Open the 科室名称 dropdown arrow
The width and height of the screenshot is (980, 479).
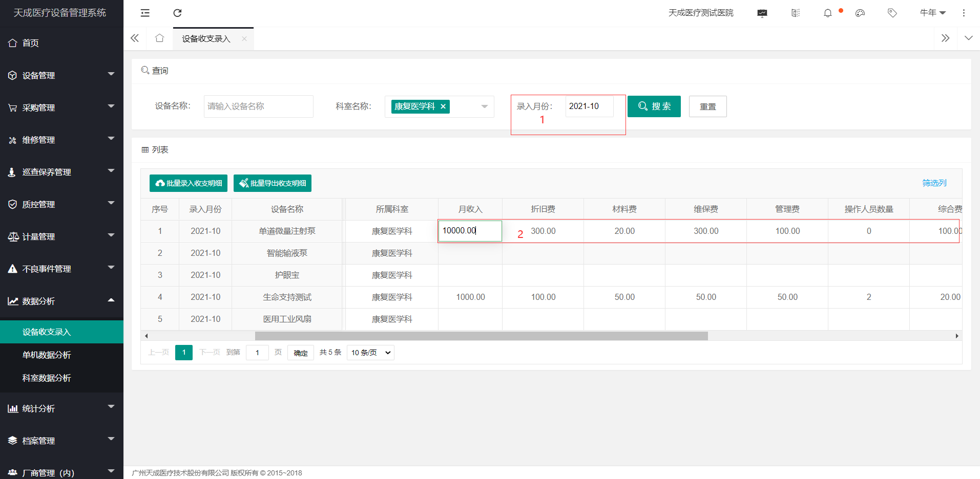click(484, 106)
